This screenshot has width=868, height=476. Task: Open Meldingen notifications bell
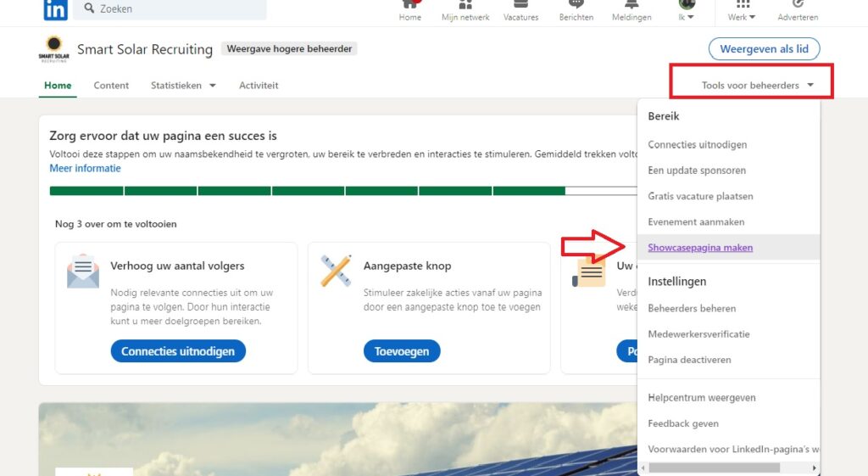(632, 5)
